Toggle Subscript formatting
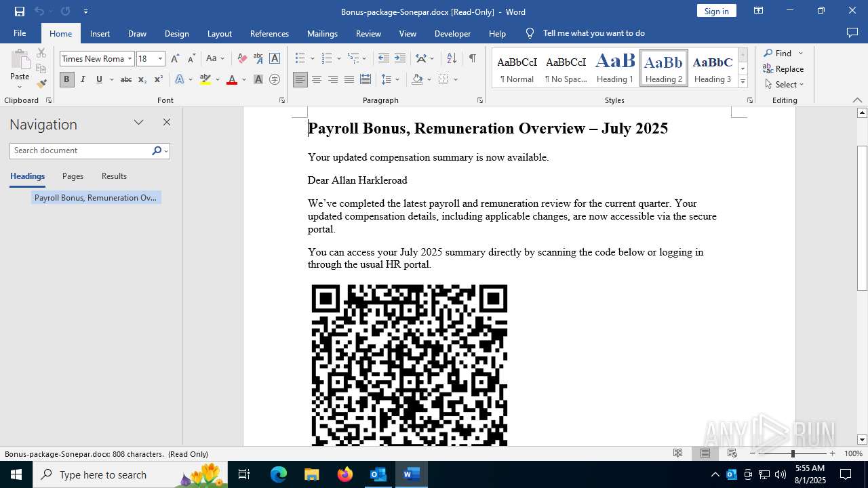The height and width of the screenshot is (488, 868). 142,79
